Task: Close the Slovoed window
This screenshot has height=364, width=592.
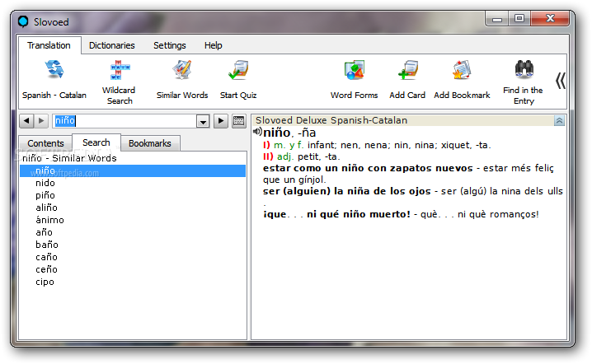Action: point(550,18)
